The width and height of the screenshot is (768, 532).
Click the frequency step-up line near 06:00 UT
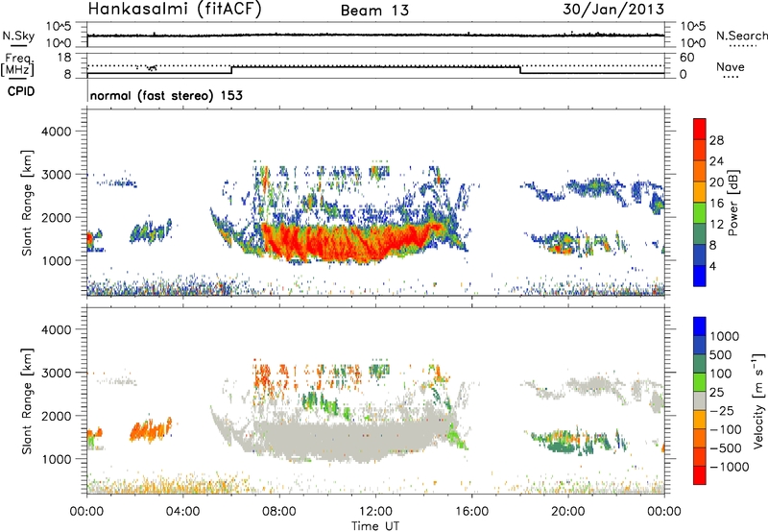(x=231, y=70)
